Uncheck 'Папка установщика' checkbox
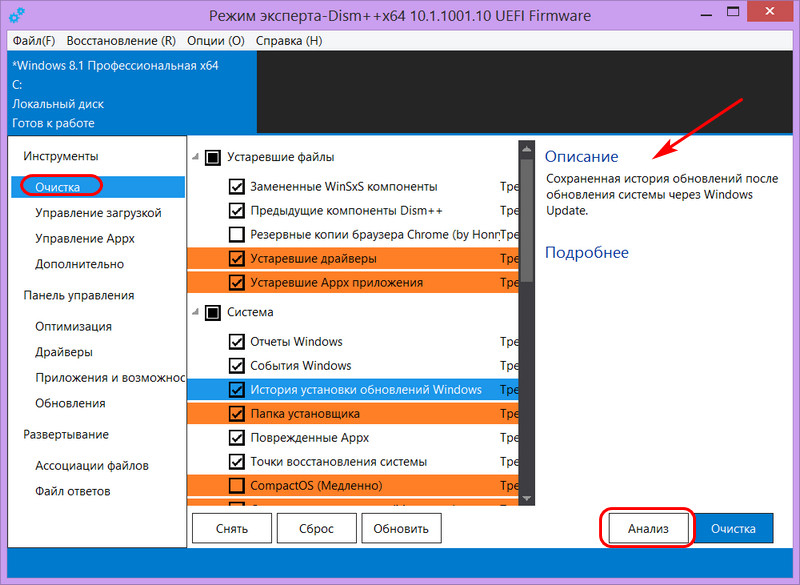Viewport: 800px width, 585px height. (236, 414)
